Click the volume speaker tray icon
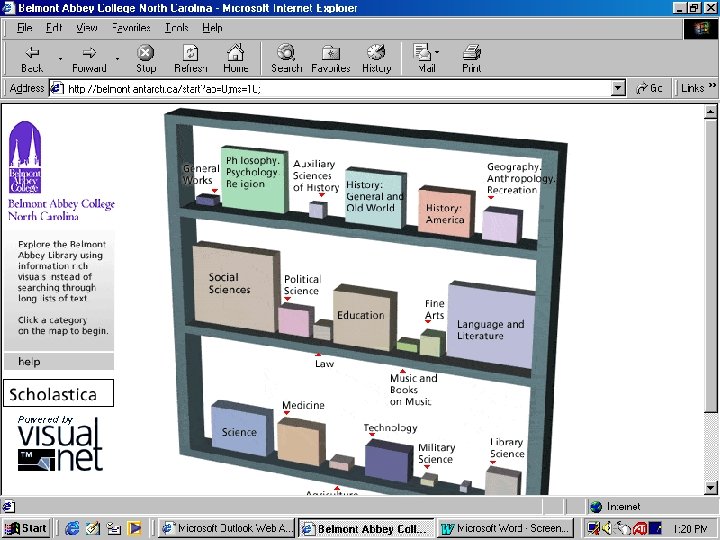 607,529
